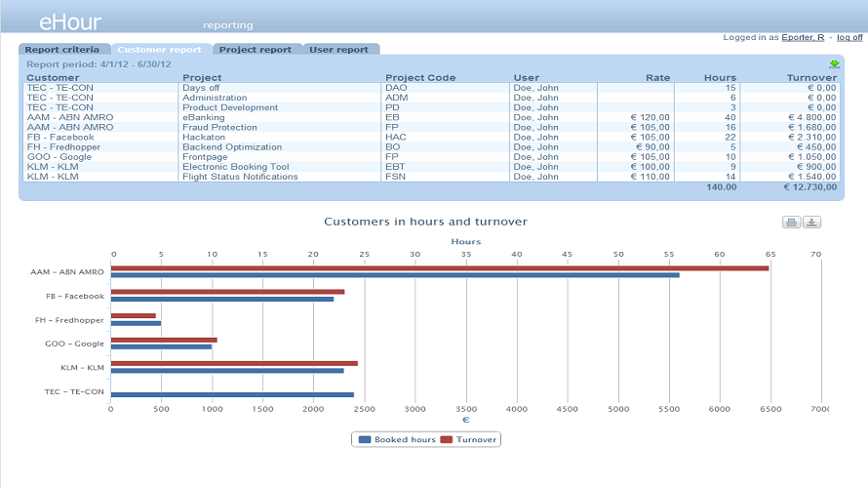Switch to the User report tab

point(339,50)
